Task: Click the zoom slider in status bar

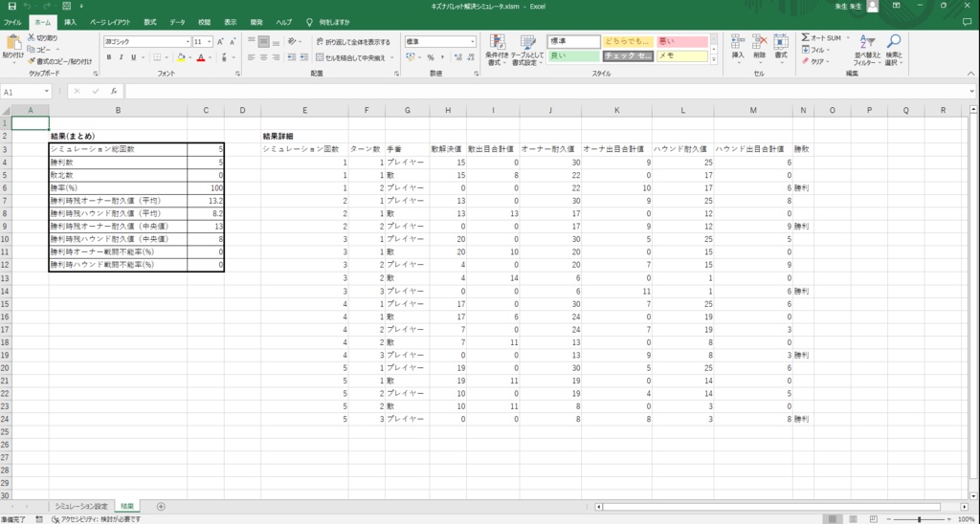Action: pos(919,519)
